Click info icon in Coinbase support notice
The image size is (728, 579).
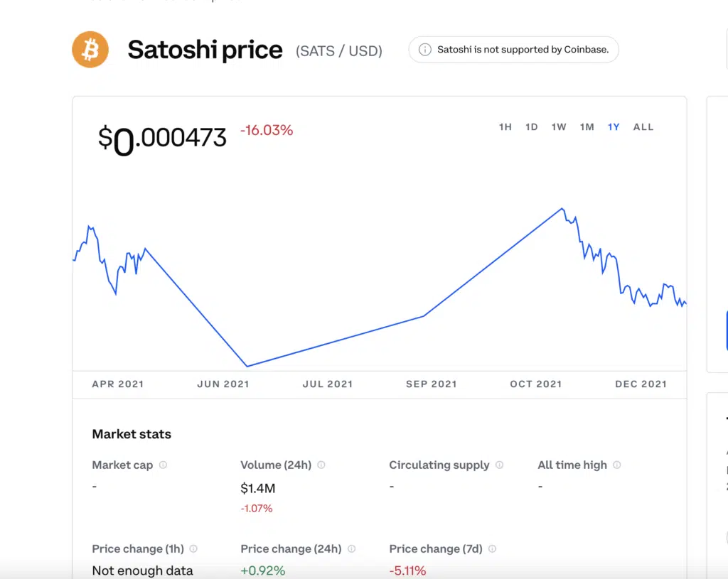coord(424,50)
